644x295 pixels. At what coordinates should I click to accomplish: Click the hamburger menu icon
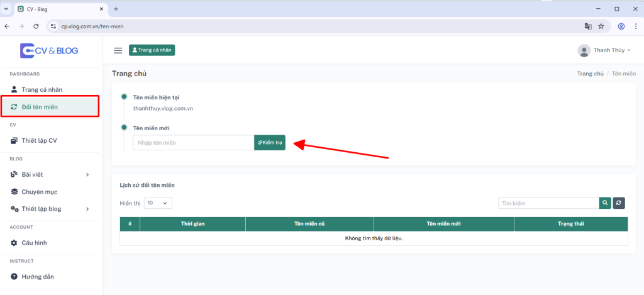(x=118, y=50)
